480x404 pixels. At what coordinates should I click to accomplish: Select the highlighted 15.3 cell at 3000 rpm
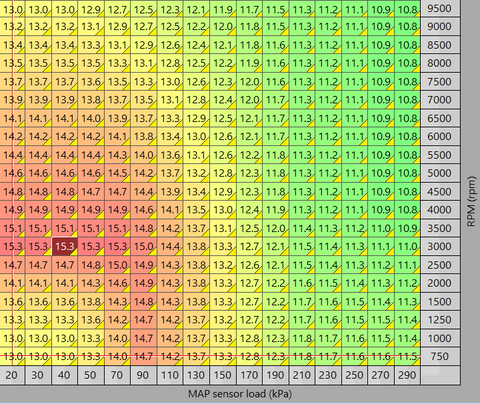[65, 246]
